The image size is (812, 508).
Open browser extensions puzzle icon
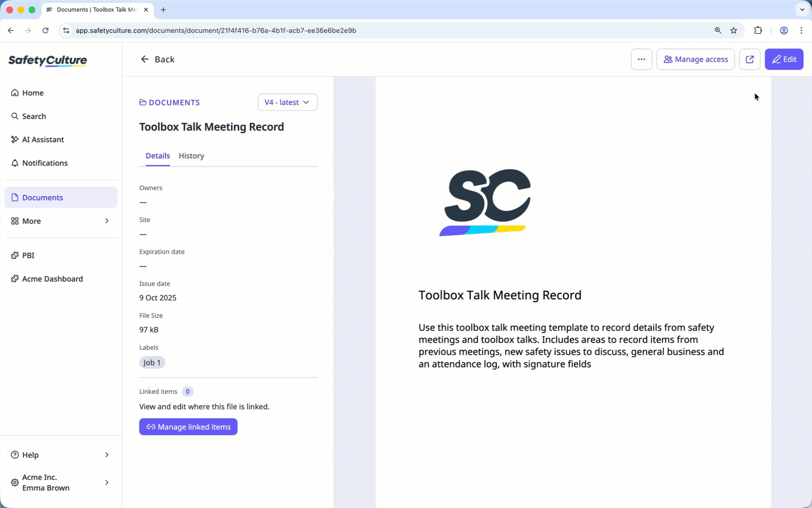click(758, 30)
